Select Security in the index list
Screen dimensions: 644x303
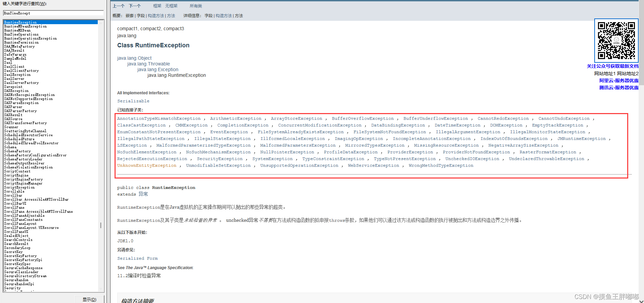(12, 288)
